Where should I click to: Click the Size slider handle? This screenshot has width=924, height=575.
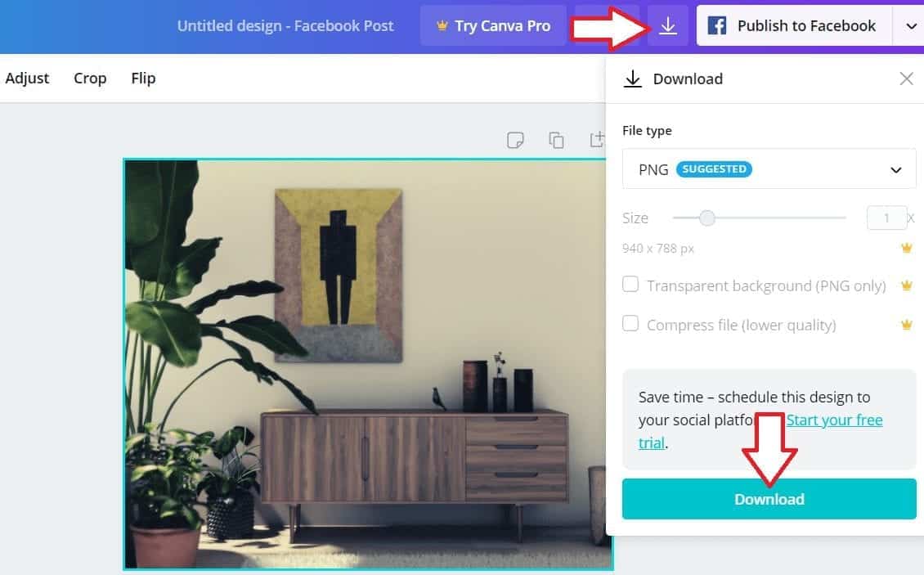click(x=707, y=218)
